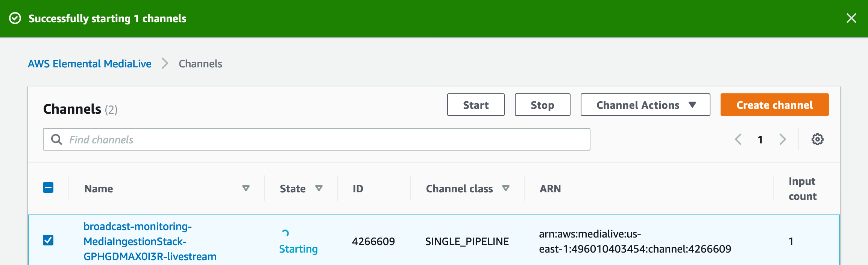The height and width of the screenshot is (265, 868).
Task: Click the Channels breadcrumb text
Action: 200,64
